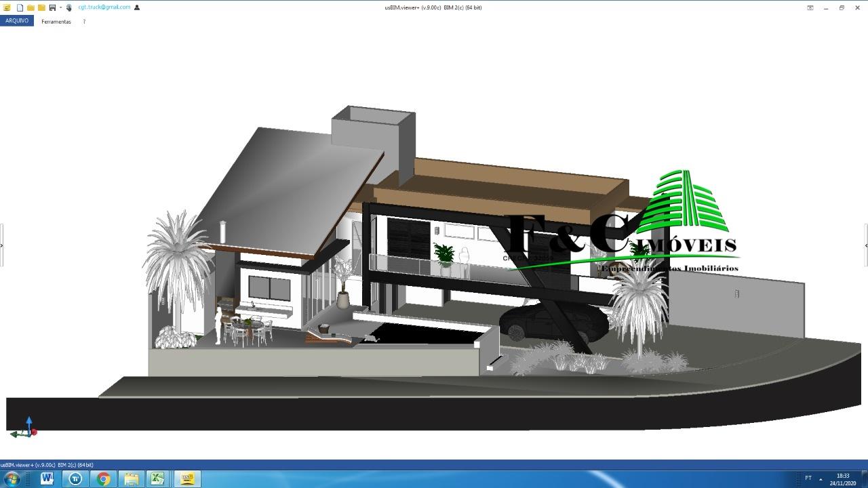
Task: Click the usBIM application logo icon
Action: click(x=7, y=7)
